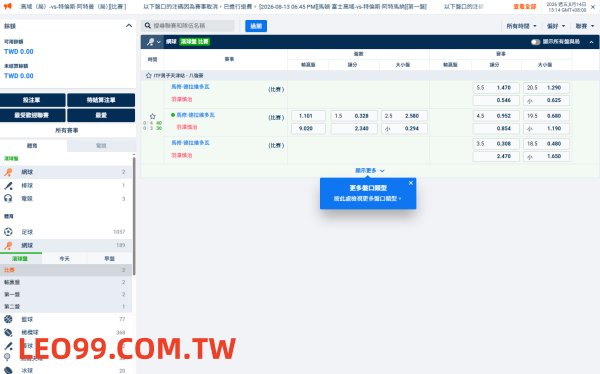Select under odds 1.650
The width and height of the screenshot is (600, 374).
[x=546, y=156]
